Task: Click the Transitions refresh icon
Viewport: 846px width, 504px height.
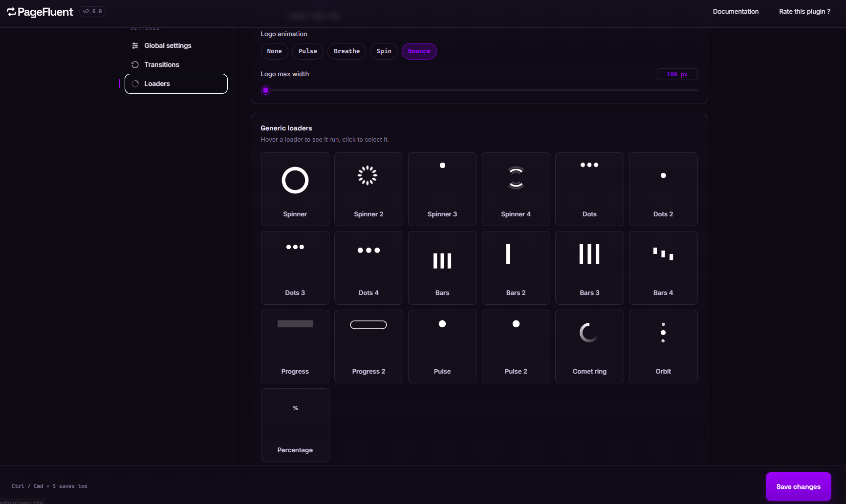Action: tap(135, 64)
